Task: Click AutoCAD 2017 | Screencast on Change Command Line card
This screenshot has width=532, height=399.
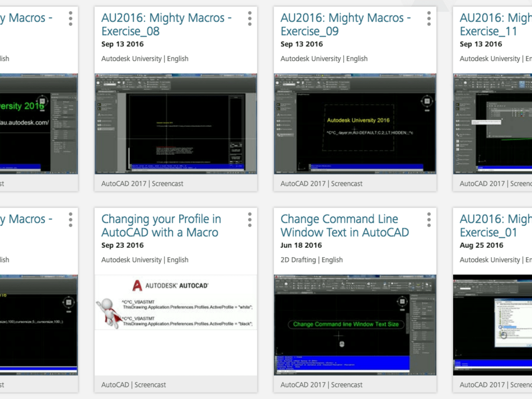Action: [321, 385]
